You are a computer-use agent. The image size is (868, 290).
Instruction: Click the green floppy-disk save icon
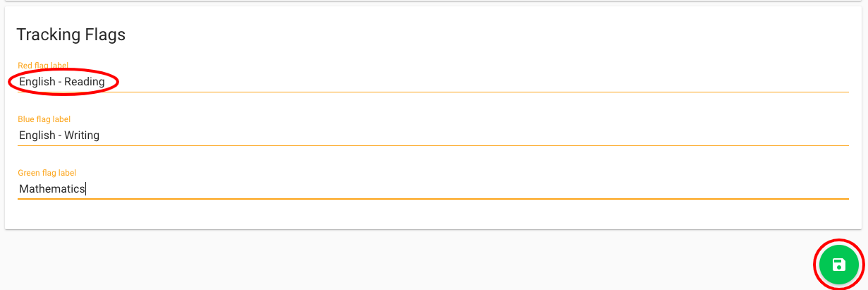[x=838, y=265]
